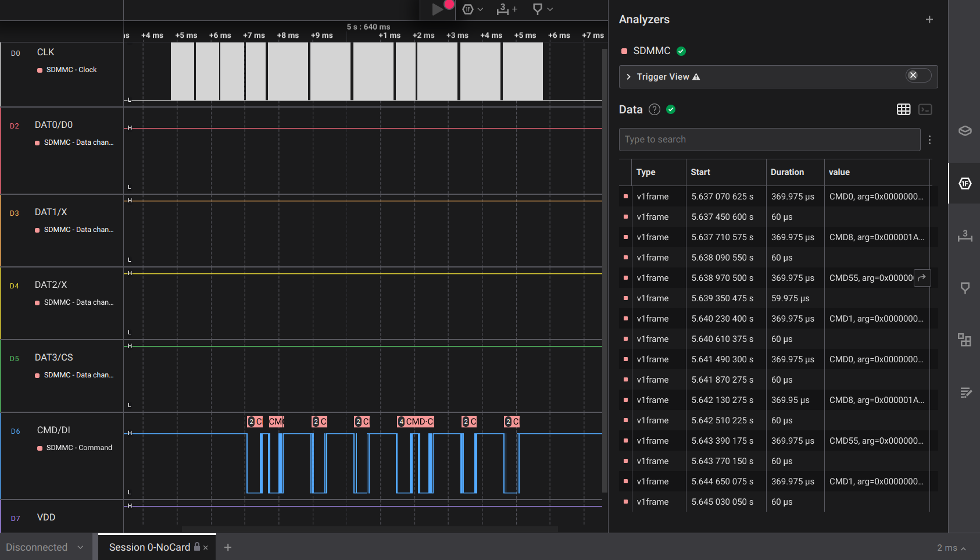The height and width of the screenshot is (560, 980).
Task: Add a new session tab
Action: (x=228, y=547)
